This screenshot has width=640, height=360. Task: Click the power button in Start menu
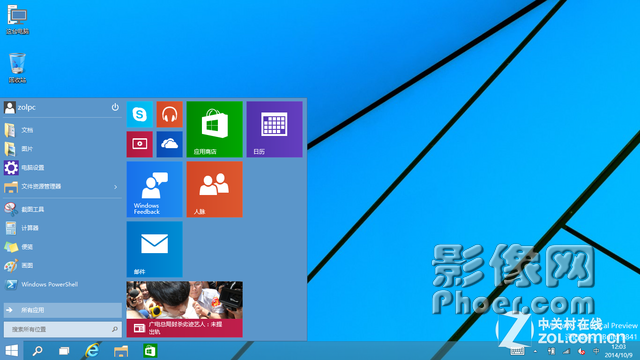click(x=115, y=107)
